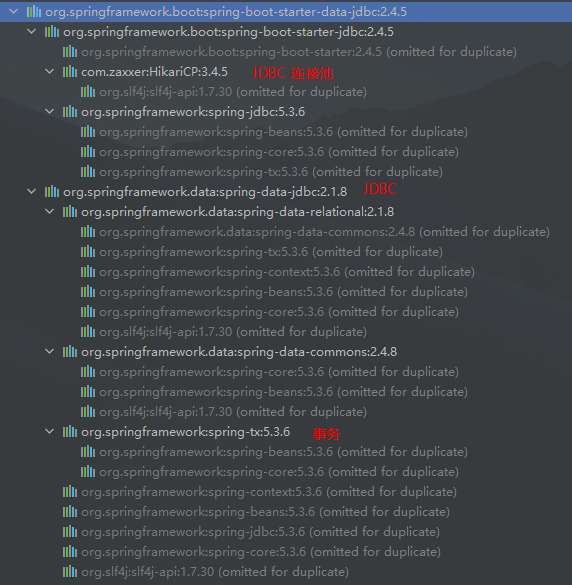Select spring-core row under expanded spring-jdbc
Viewport: 572px width, 585px height.
[279, 152]
